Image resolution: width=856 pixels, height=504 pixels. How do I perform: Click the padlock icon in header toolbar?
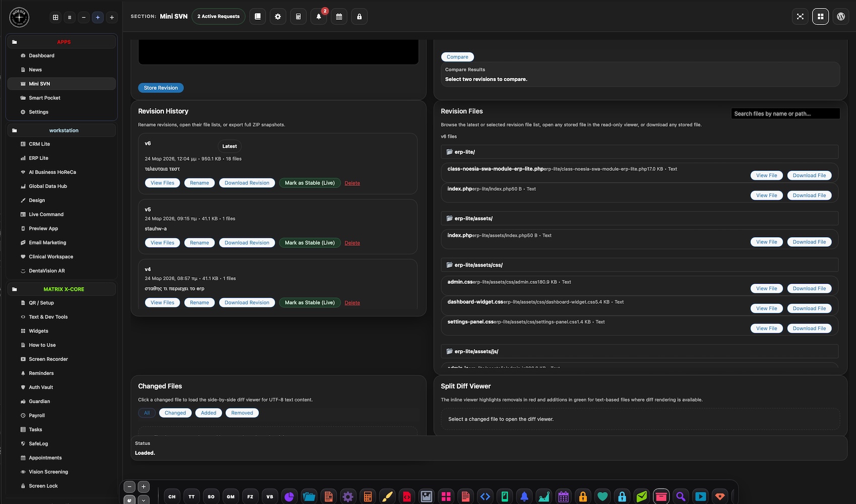[359, 17]
